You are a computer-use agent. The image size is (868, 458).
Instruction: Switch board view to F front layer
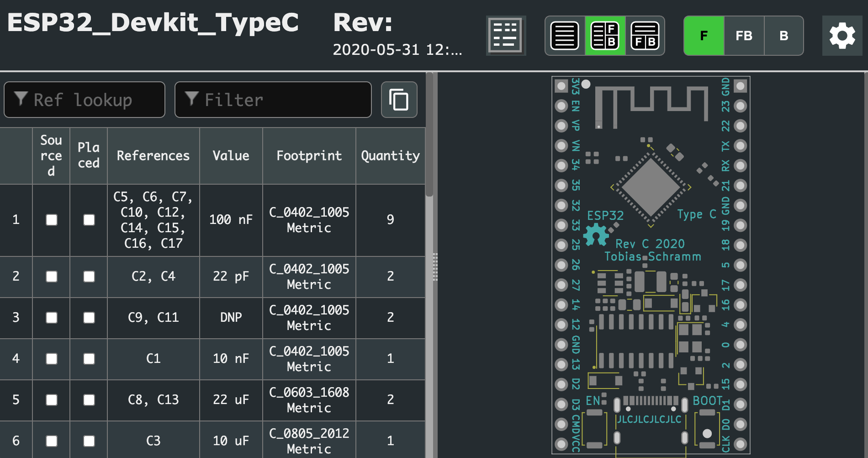point(704,36)
